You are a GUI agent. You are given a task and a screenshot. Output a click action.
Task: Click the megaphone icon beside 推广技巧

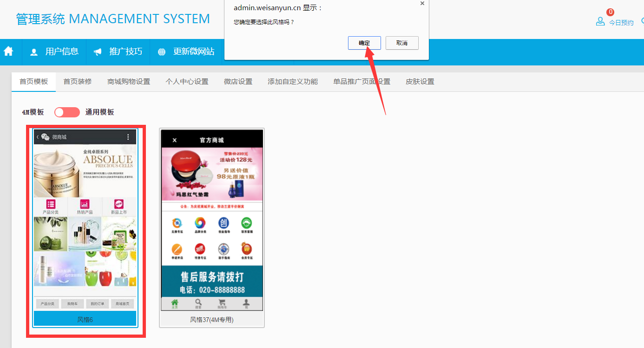[98, 52]
